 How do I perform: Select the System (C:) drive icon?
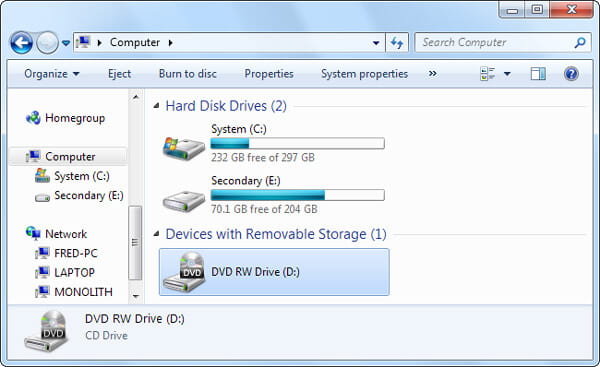tap(184, 148)
